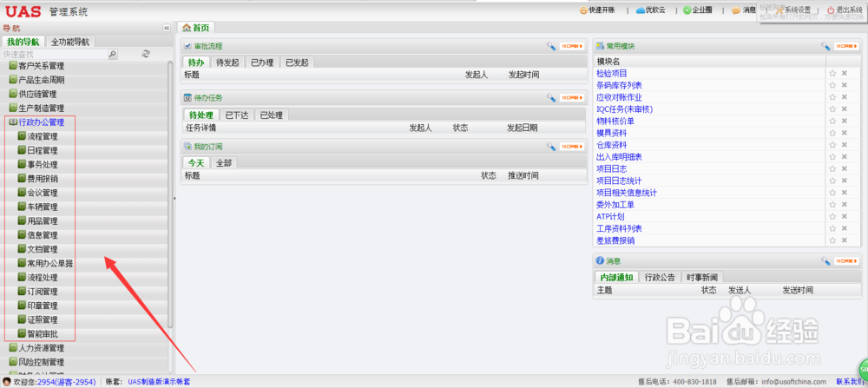The width and height of the screenshot is (868, 388).
Task: Switch to the 全功能导航 tab
Action: pos(70,42)
